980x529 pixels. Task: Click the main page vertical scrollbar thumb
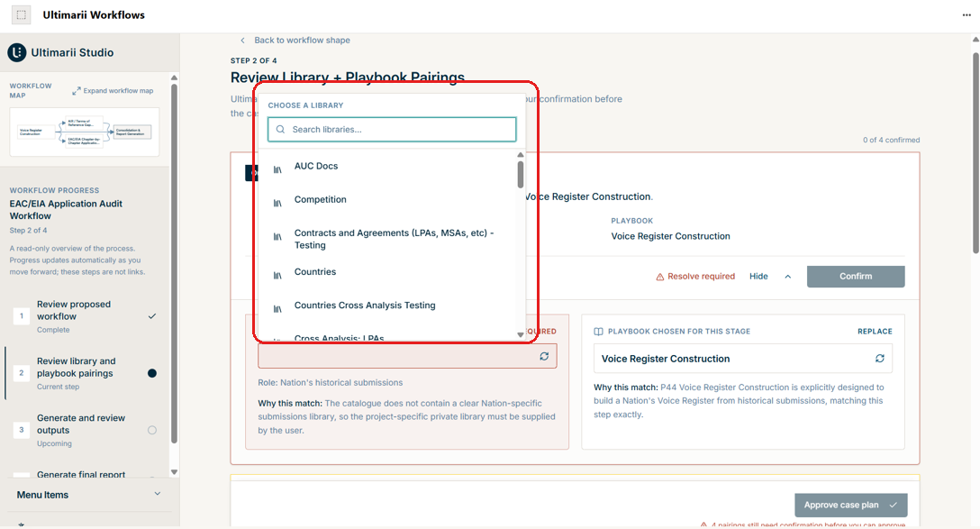(975, 152)
